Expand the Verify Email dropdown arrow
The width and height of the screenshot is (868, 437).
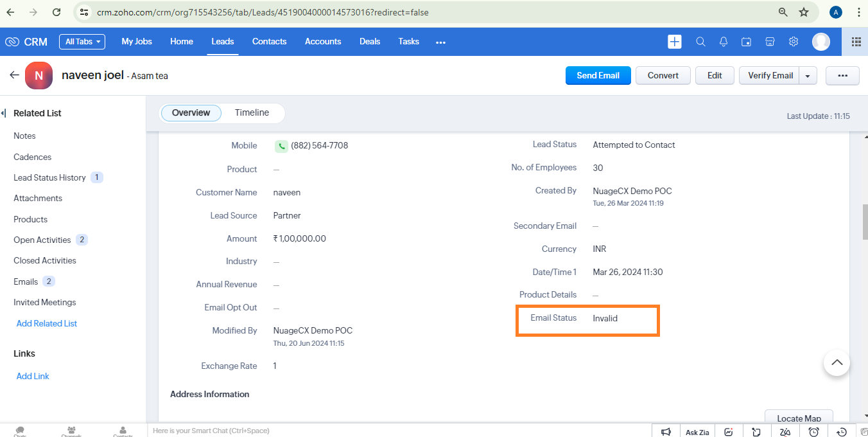pyautogui.click(x=808, y=76)
